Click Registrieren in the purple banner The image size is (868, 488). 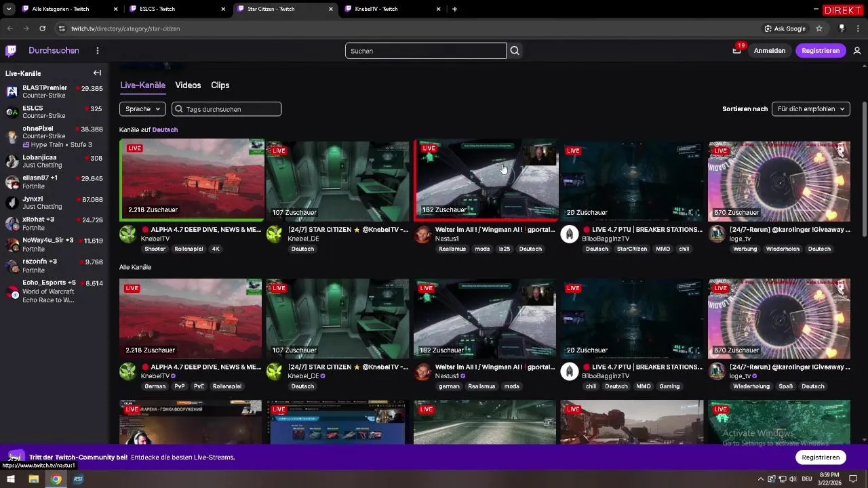[821, 457]
